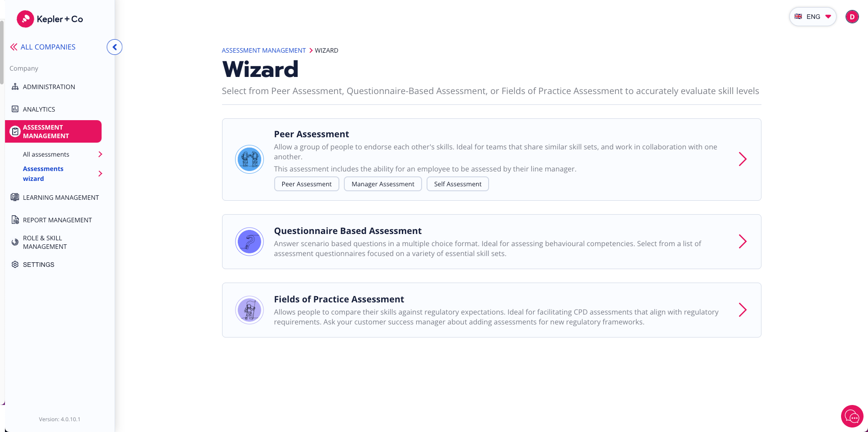Click the Fields of Practice astronaut icon
Viewport: 868px width, 432px height.
(x=249, y=310)
